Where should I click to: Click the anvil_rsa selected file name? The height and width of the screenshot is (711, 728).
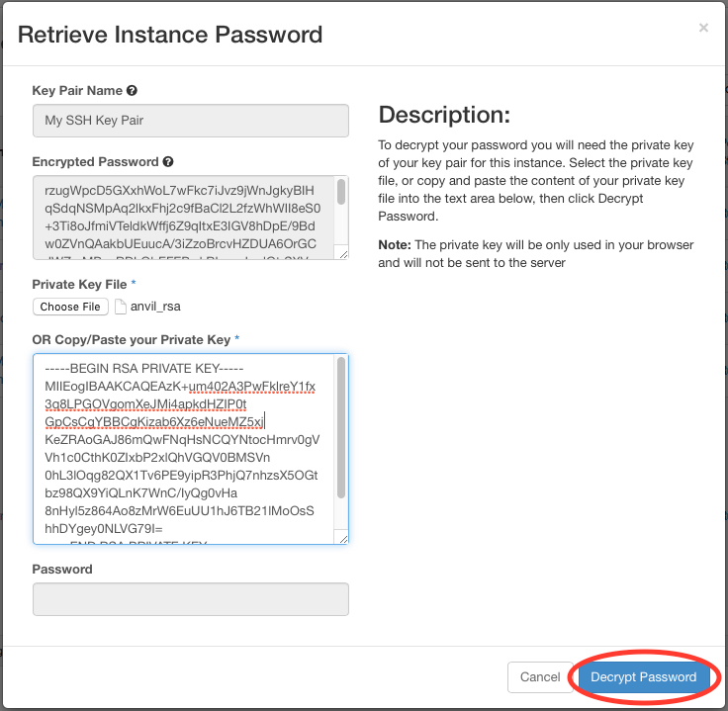click(155, 307)
